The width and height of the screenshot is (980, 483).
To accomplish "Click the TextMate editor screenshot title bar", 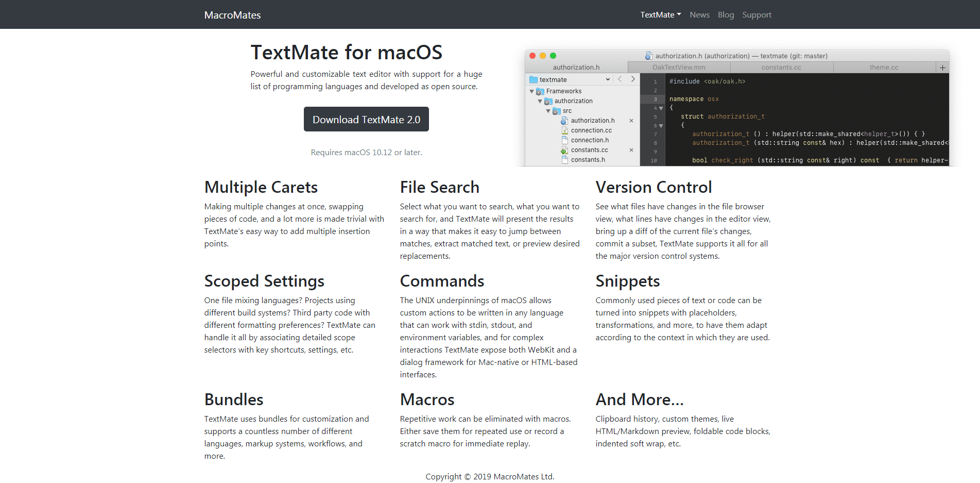I will [737, 56].
